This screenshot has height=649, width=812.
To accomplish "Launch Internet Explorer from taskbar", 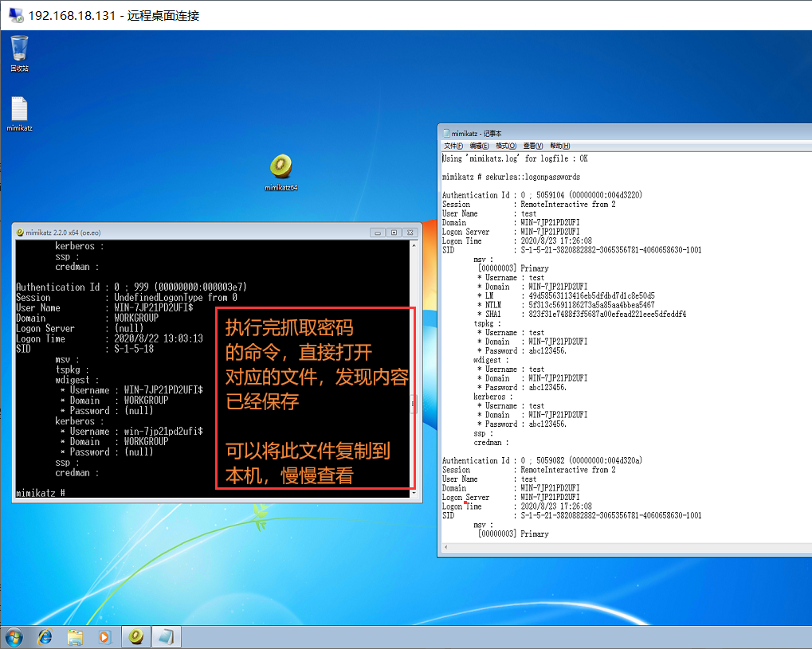I will click(x=45, y=637).
